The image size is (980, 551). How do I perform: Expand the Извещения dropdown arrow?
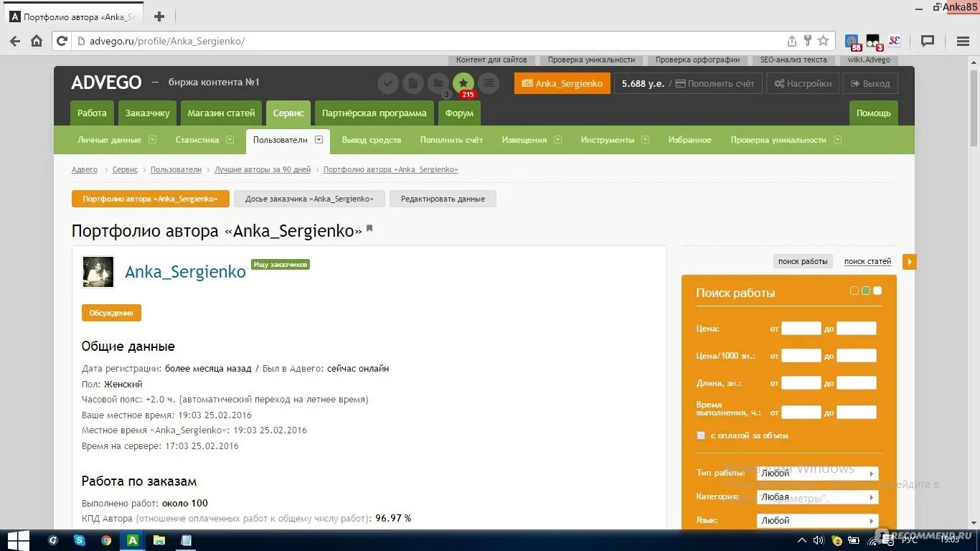[x=557, y=140]
